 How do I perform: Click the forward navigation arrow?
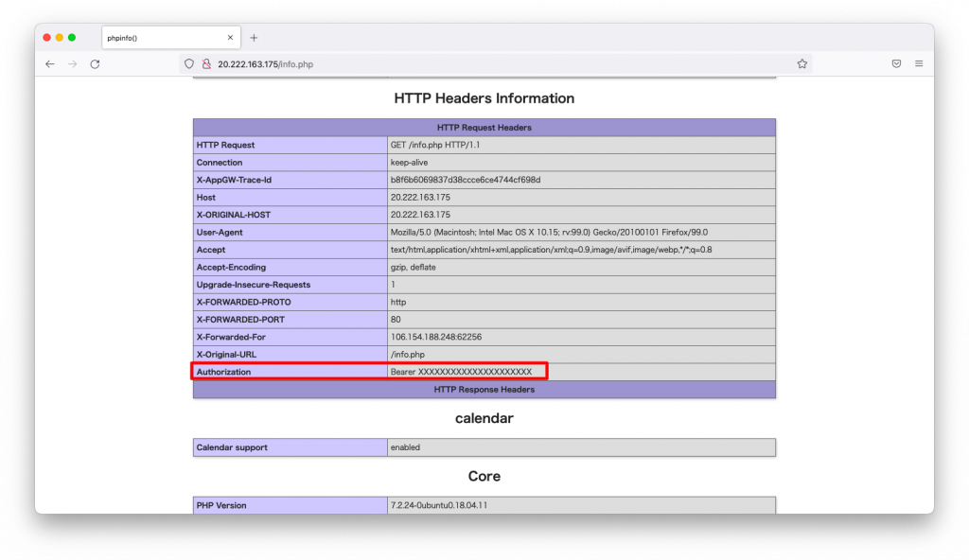click(x=73, y=64)
